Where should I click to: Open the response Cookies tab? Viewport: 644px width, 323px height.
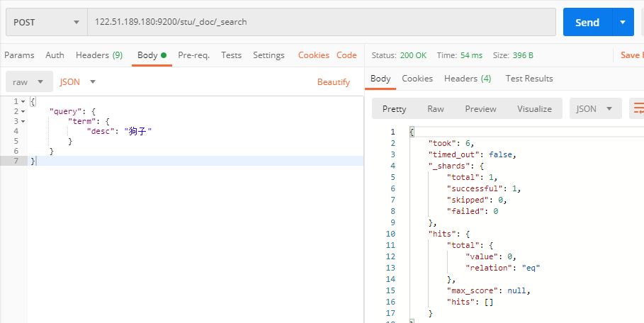[x=417, y=79]
